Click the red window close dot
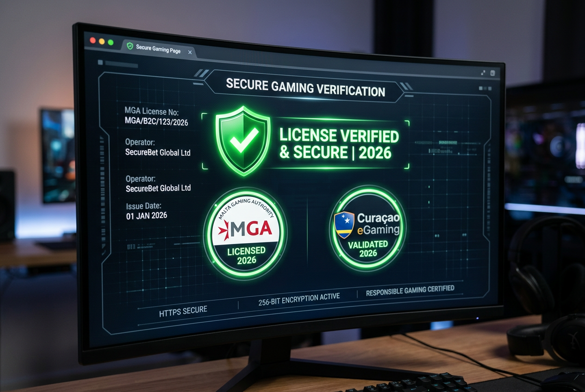 pos(93,41)
